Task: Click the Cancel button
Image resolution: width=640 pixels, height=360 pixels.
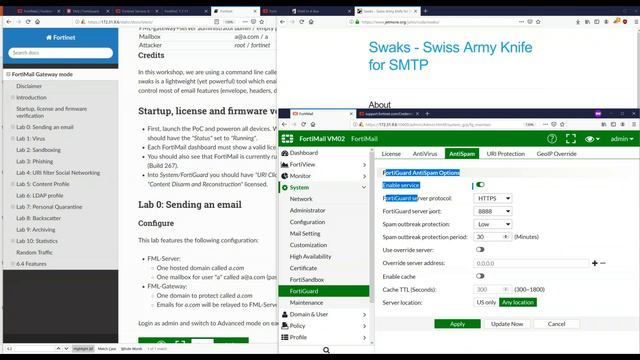Action: click(x=556, y=324)
